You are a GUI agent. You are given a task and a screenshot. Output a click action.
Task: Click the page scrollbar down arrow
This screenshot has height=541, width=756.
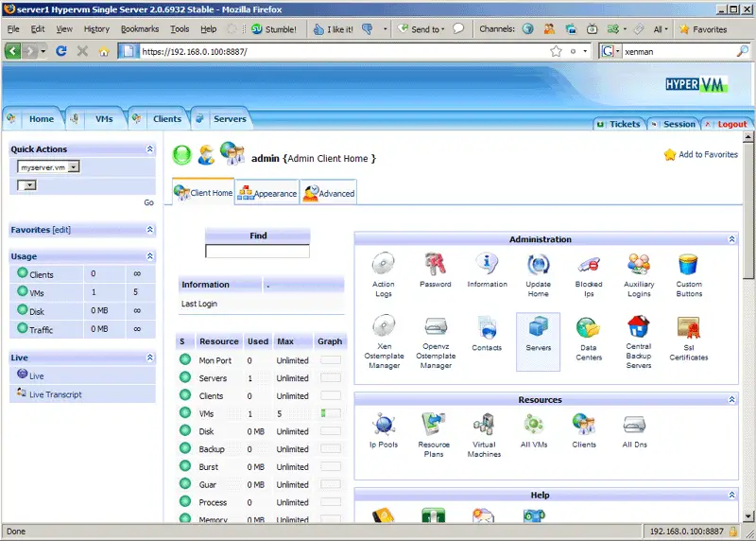748,516
